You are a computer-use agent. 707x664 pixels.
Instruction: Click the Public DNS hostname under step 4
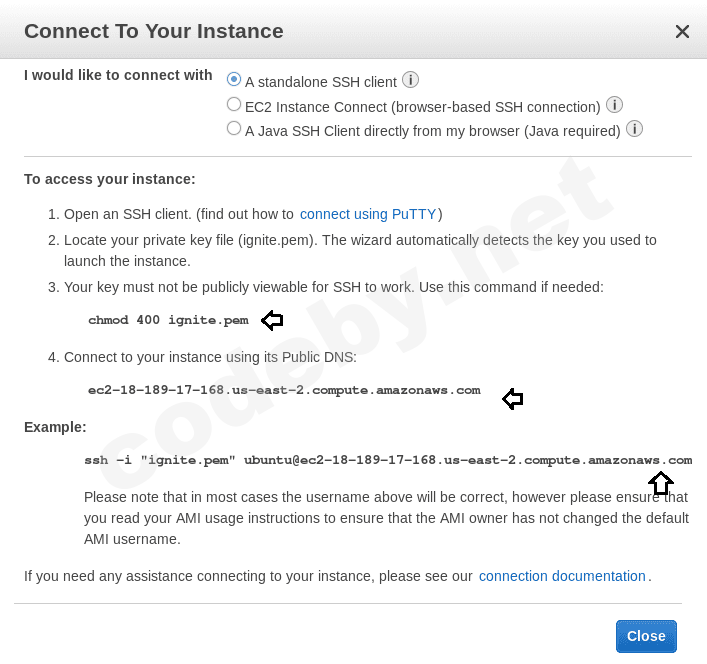pyautogui.click(x=284, y=390)
